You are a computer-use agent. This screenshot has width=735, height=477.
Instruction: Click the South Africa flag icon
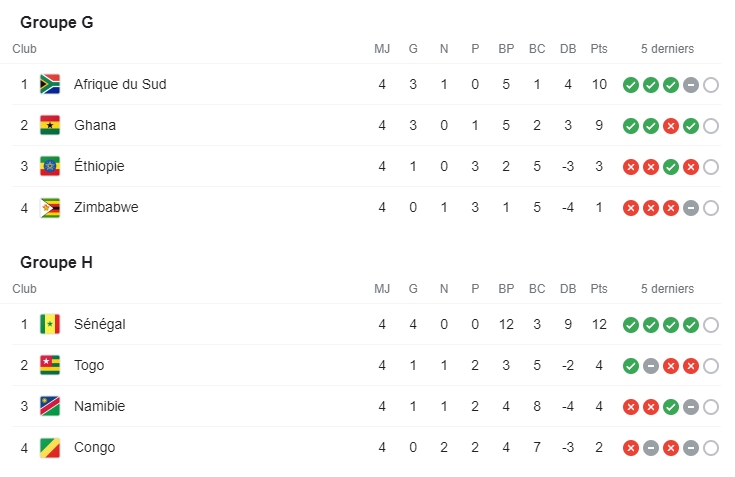(50, 84)
